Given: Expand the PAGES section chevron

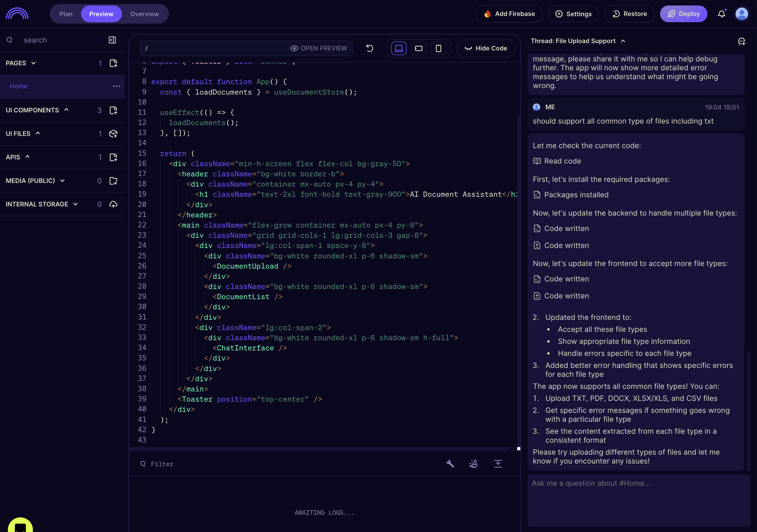Looking at the screenshot, I should coord(33,63).
